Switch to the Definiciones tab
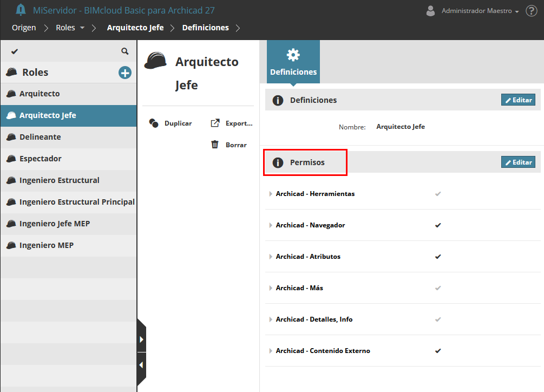This screenshot has height=392, width=544. pos(293,62)
